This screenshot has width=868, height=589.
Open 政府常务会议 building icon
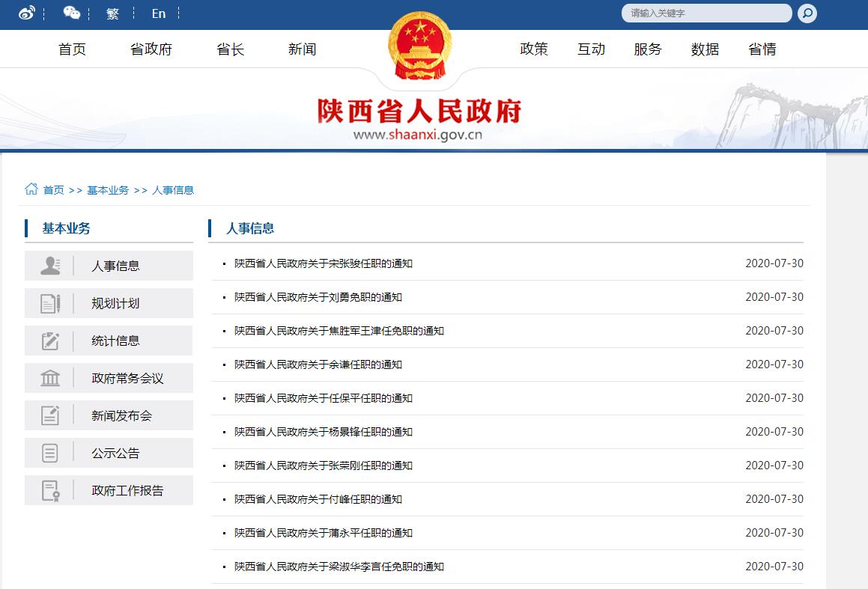(x=50, y=378)
